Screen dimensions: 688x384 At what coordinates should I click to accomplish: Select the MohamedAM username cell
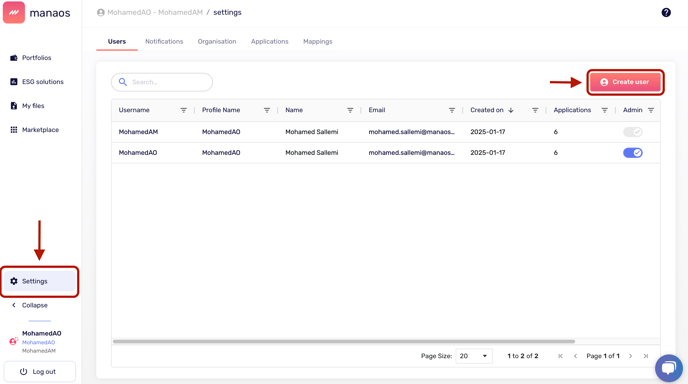[138, 132]
